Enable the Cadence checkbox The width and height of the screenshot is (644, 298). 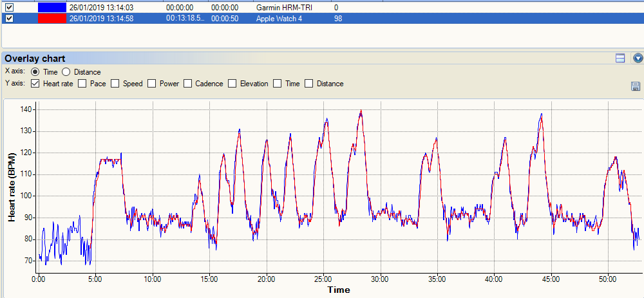187,84
